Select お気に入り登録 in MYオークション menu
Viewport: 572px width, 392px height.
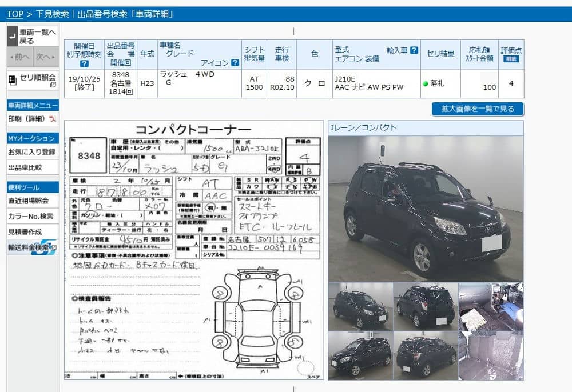click(32, 152)
